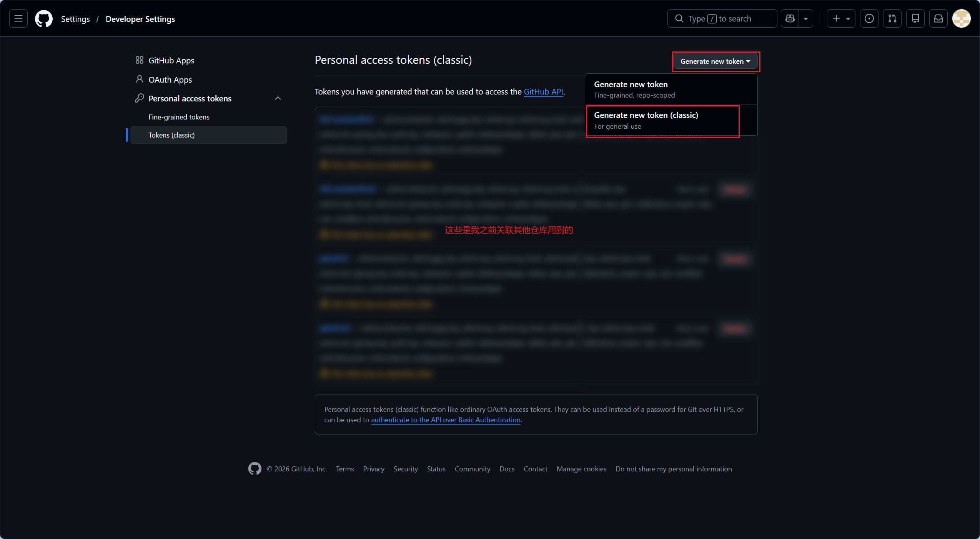View your issues via the header icon
Viewport: 980px width, 539px height.
click(869, 18)
